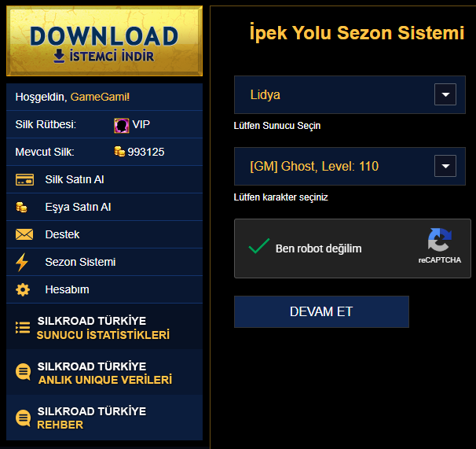This screenshot has height=449, width=476.
Task: Open the Hesabım menu item
Action: (x=104, y=289)
